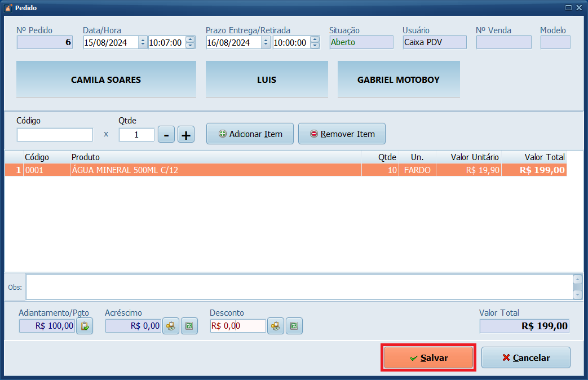
Task: Click the Prazo Entrega time spinner
Action: pyautogui.click(x=316, y=42)
